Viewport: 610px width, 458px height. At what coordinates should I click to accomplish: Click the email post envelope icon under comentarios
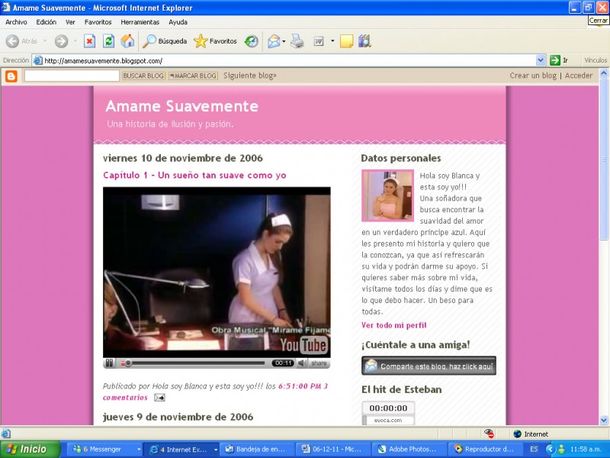[160, 397]
